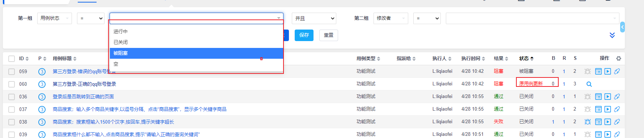Image resolution: width=644 pixels, height=138 pixels.
Task: Open the 并且 logic dropdown
Action: pos(314,18)
